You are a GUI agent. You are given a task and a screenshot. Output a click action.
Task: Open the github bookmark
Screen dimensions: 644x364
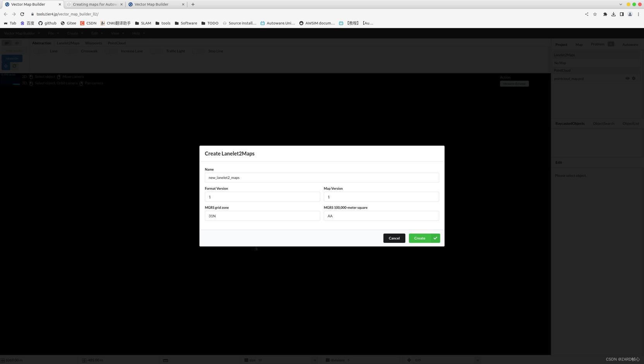(x=47, y=23)
